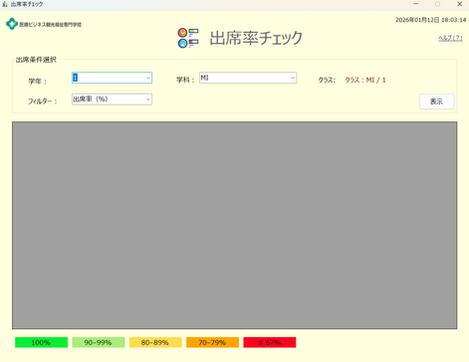Click the red class label クラス : MI / 1
Viewport: 469px width, 362px height.
[x=365, y=80]
